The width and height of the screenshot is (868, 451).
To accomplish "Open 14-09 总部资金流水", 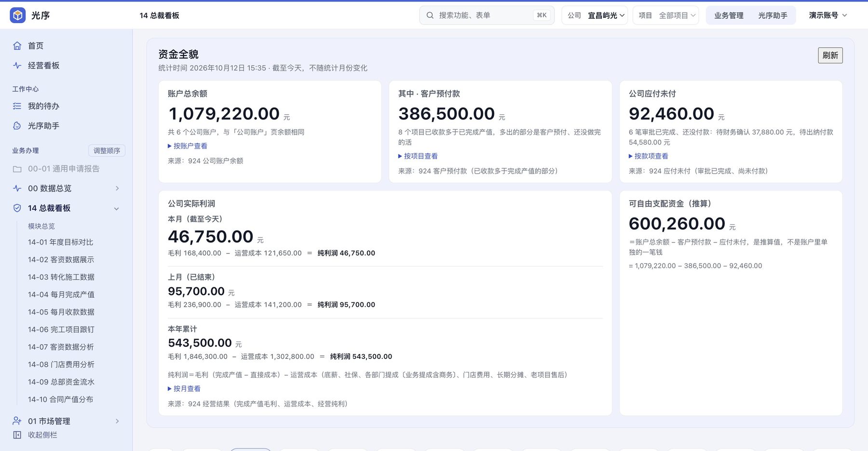I will (61, 382).
